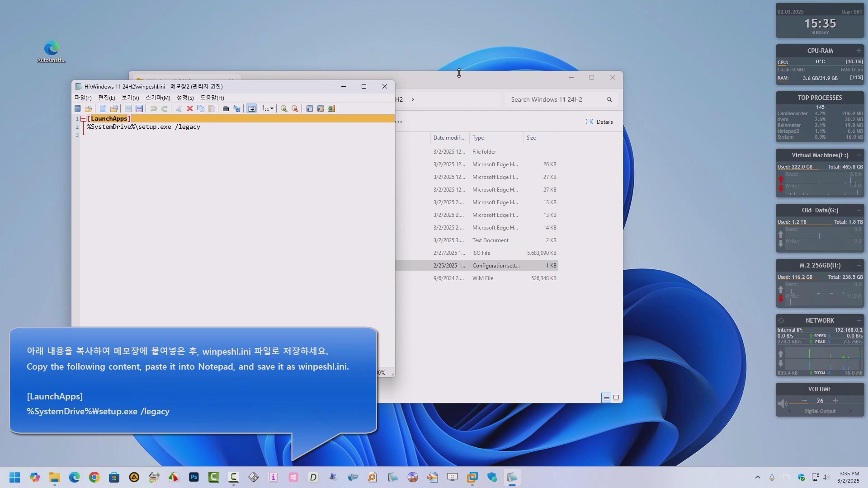Screen dimensions: 868x488
Task: Toggle the Word Wrap toolbar button
Action: [x=252, y=108]
